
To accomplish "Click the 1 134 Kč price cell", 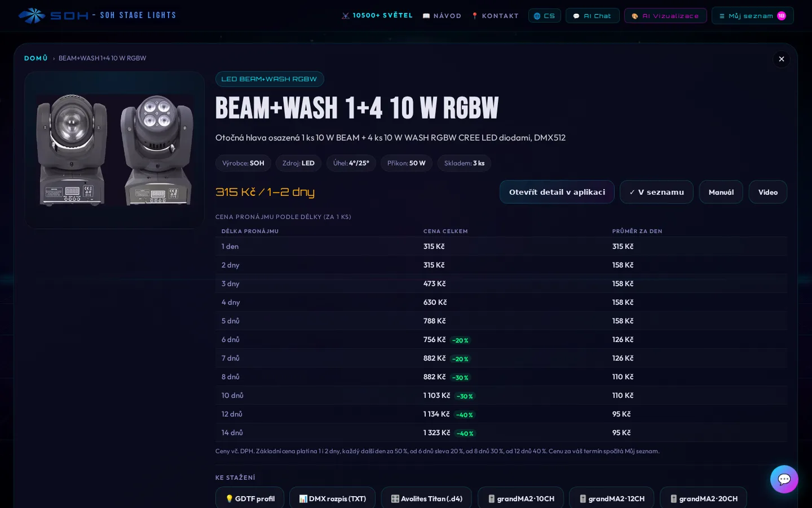I will pyautogui.click(x=436, y=414).
